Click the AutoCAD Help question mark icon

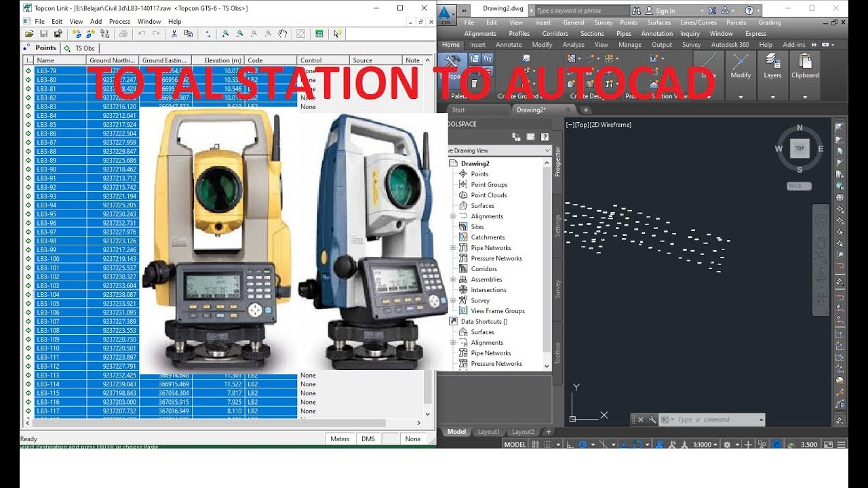tap(749, 11)
